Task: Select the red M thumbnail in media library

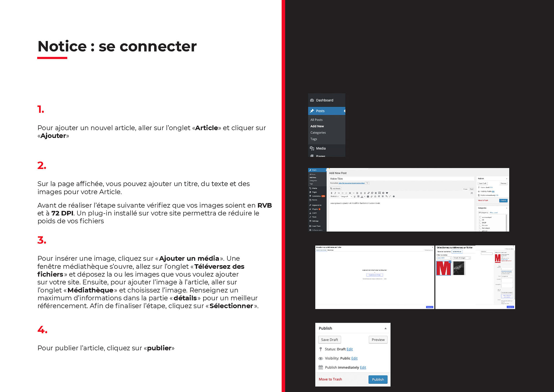Action: pyautogui.click(x=444, y=268)
